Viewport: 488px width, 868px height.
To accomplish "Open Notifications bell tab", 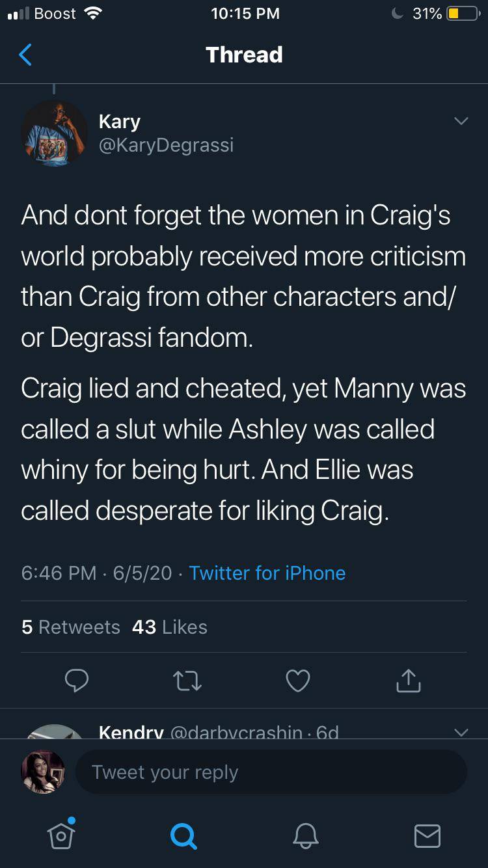I will click(x=305, y=835).
